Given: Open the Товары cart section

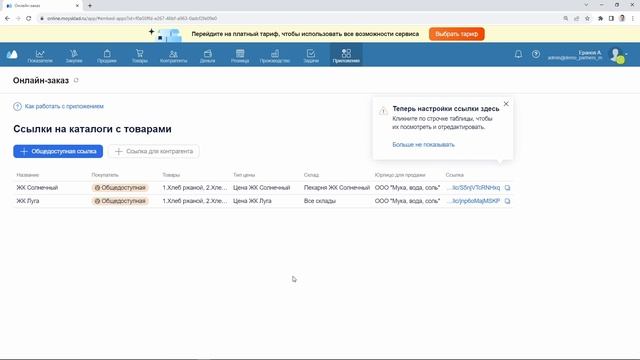Looking at the screenshot, I should (140, 56).
